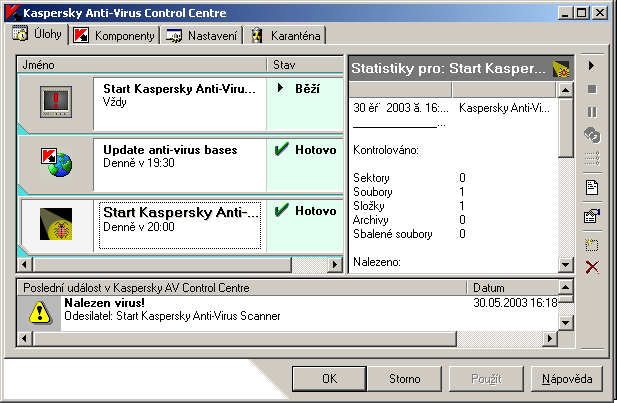Click the event list scroll right arrow
This screenshot has width=617, height=403.
click(550, 338)
